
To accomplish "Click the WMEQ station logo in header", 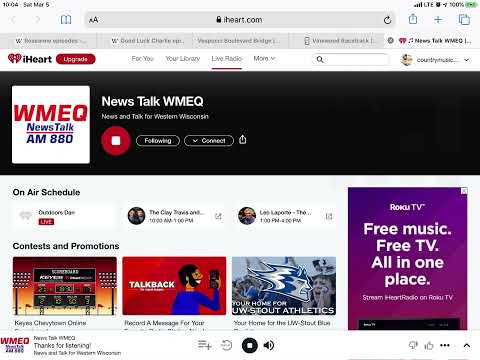I will click(51, 125).
